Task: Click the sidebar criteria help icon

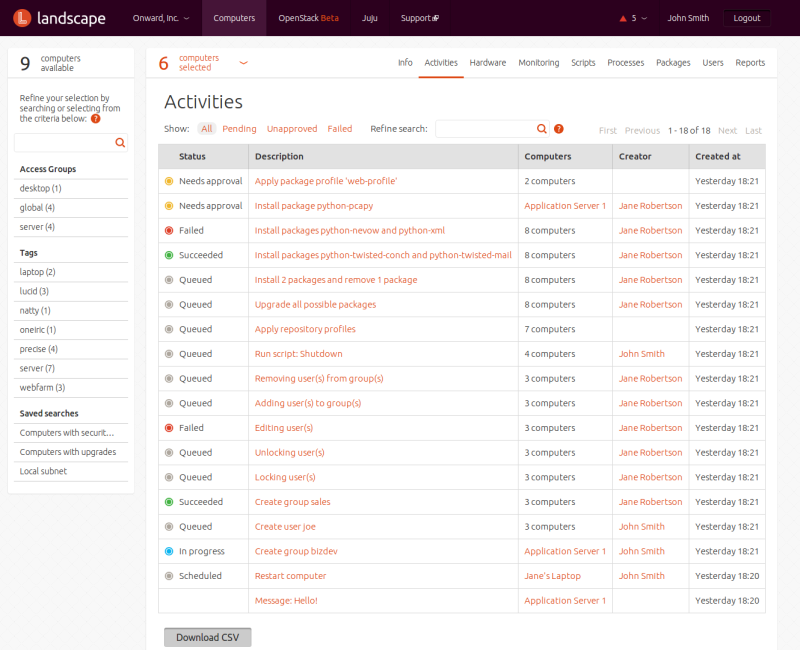Action: [96, 118]
